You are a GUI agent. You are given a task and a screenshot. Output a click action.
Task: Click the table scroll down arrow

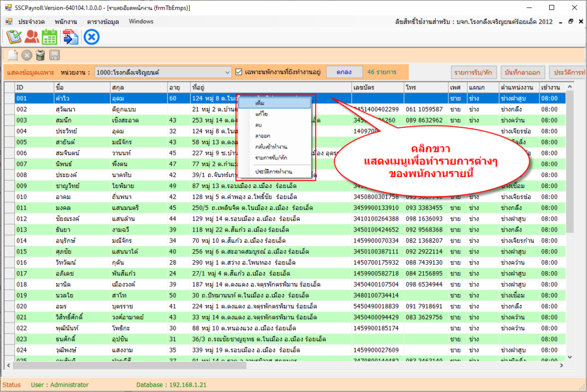[x=570, y=357]
